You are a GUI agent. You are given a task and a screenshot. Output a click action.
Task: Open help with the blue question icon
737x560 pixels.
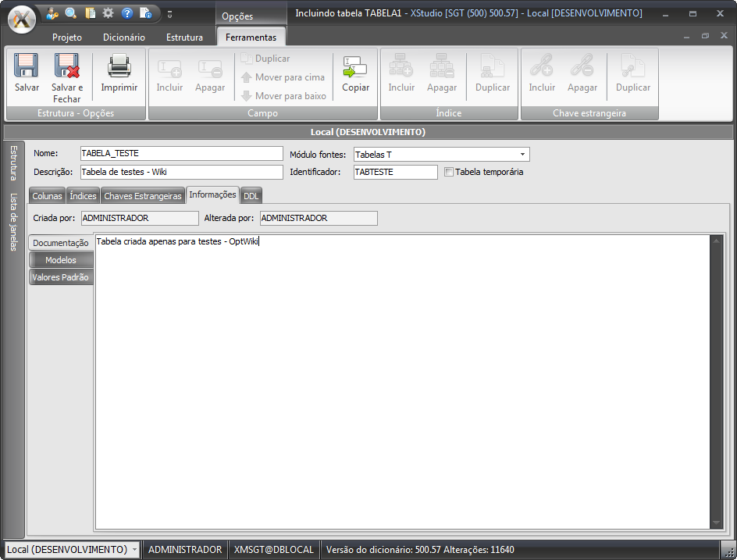click(127, 13)
